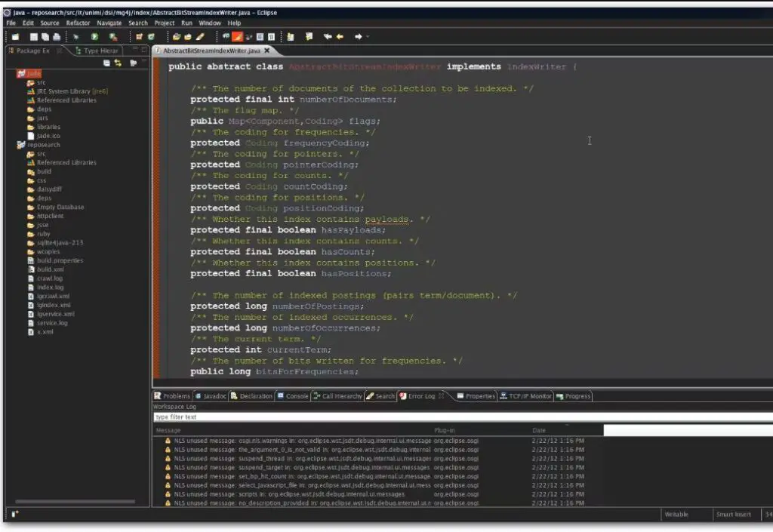Click the Package Explorer horizontal scrollbar
The image size is (773, 532).
[75, 502]
